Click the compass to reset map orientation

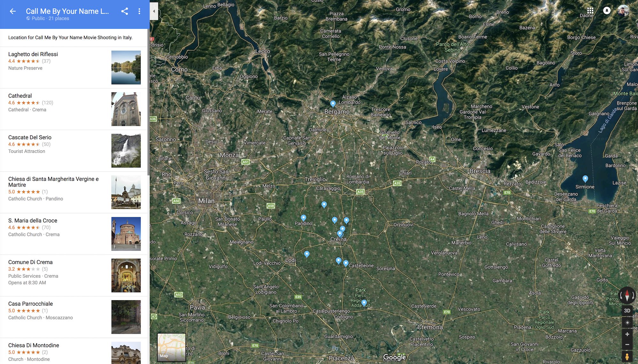[x=627, y=295]
